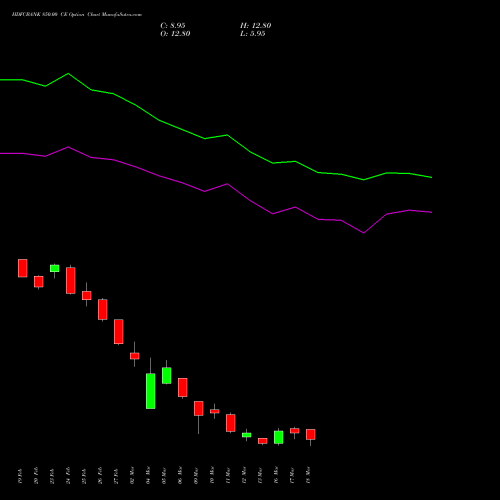Select the 26 Feb date label

(100, 476)
